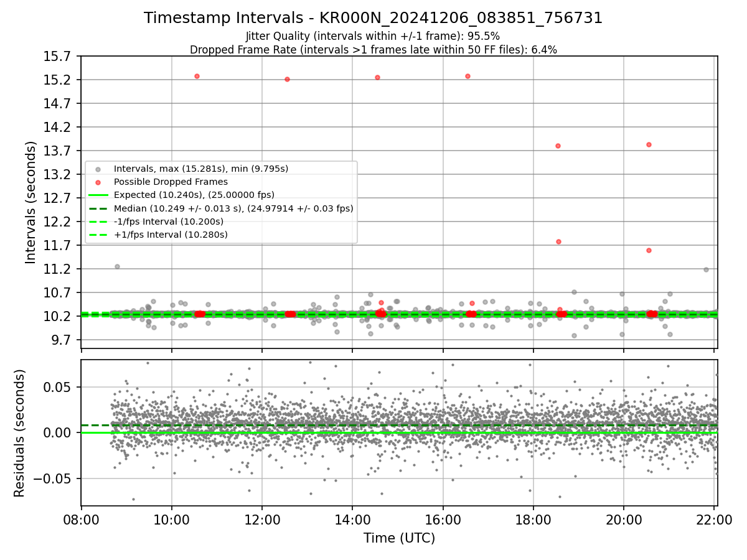This screenshot has width=747, height=560.
Task: Click the x-axis tick label '20:00'
Action: [x=624, y=521]
